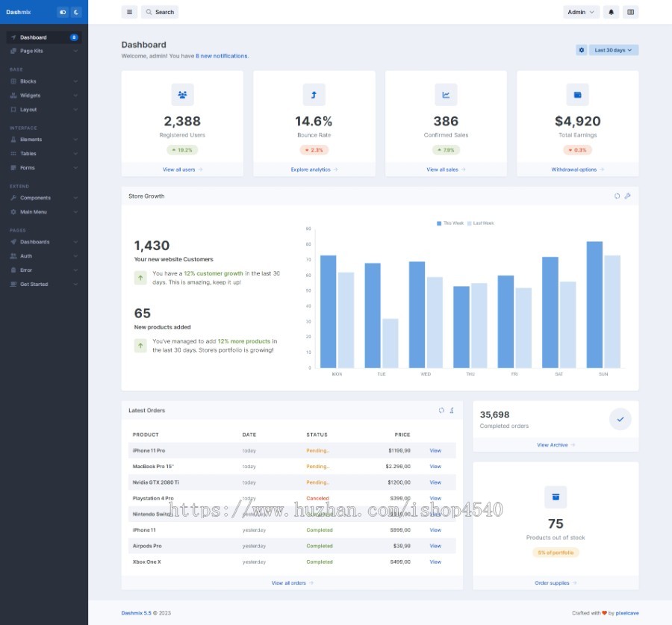The image size is (672, 625).
Task: Open Get Started in the sidebar
Action: [x=44, y=284]
